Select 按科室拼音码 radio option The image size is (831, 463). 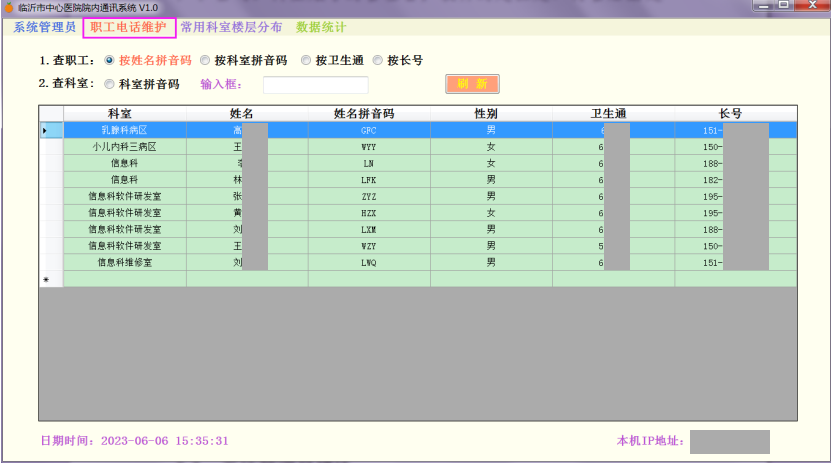(x=206, y=60)
